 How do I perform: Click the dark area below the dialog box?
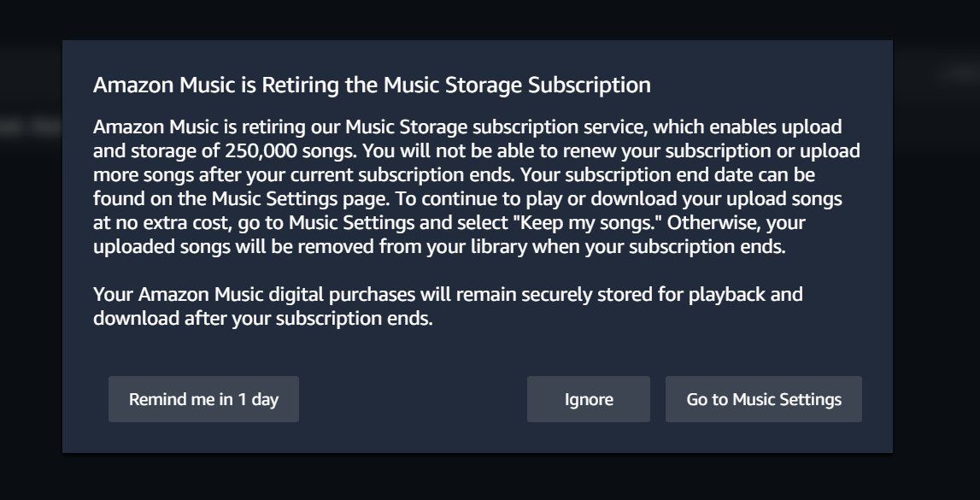point(490,476)
